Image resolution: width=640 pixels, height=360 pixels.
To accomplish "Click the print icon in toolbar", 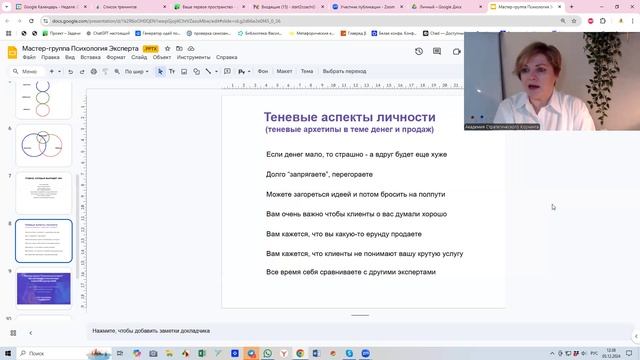I will pyautogui.click(x=93, y=71).
